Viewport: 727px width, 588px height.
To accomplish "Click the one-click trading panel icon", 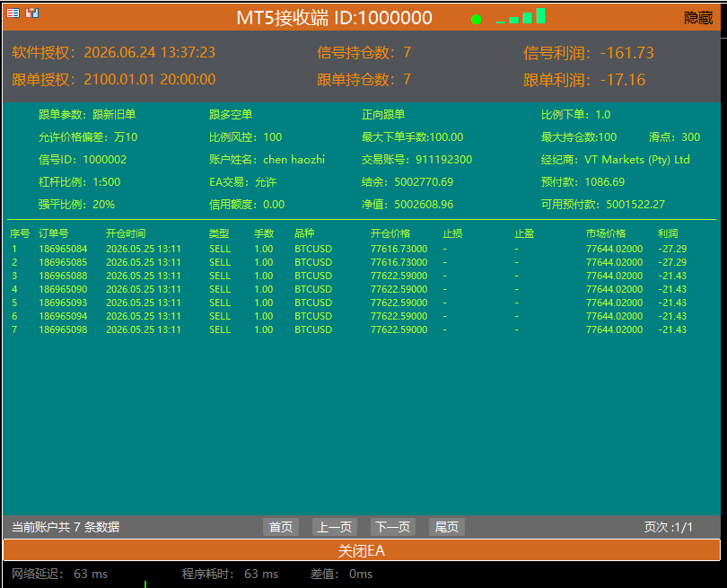I will coord(32,13).
